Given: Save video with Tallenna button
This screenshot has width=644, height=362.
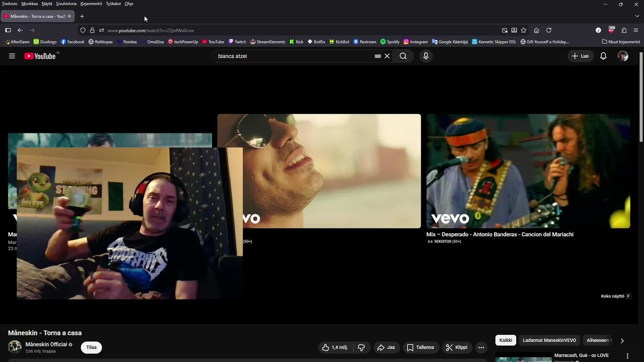Looking at the screenshot, I should 420,347.
